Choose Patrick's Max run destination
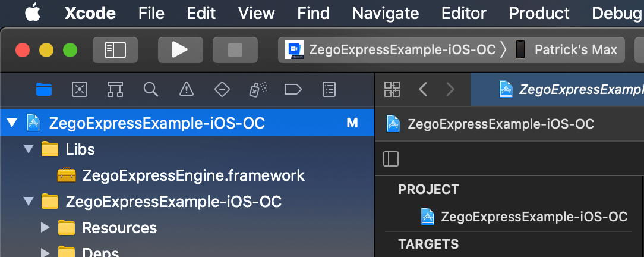The width and height of the screenshot is (644, 257). point(575,50)
